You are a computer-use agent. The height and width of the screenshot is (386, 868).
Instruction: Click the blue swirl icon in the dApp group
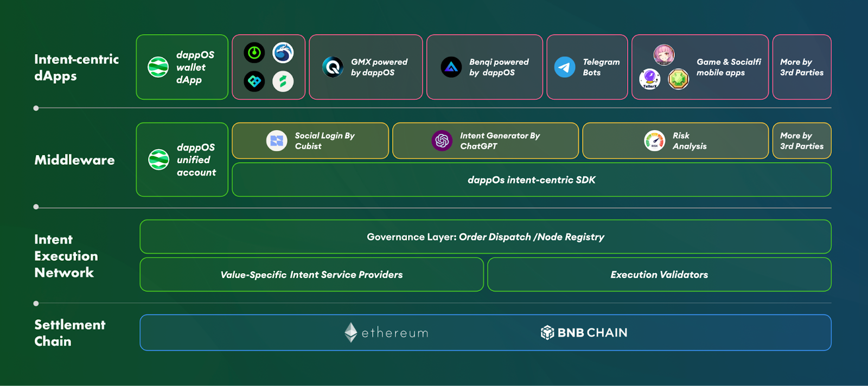click(283, 53)
